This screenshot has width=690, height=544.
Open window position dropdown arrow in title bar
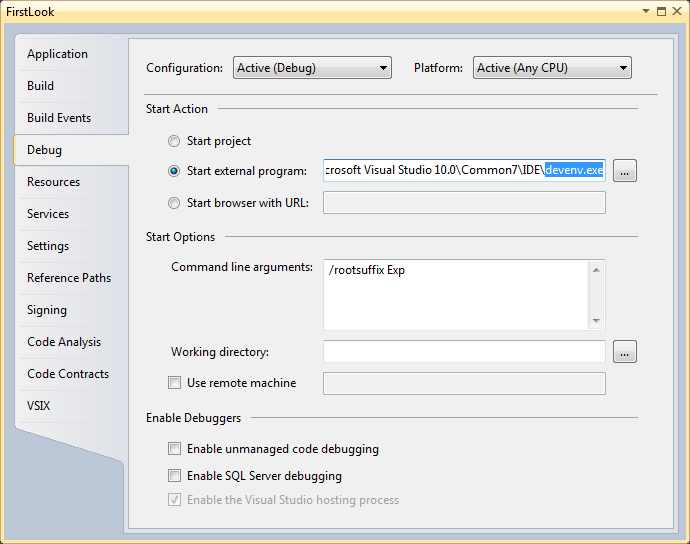pyautogui.click(x=646, y=11)
